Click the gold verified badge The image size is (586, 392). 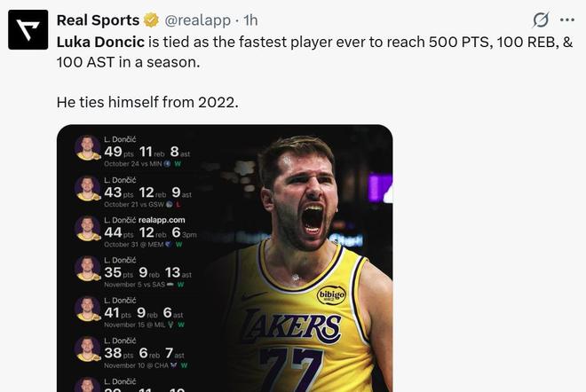coord(152,20)
